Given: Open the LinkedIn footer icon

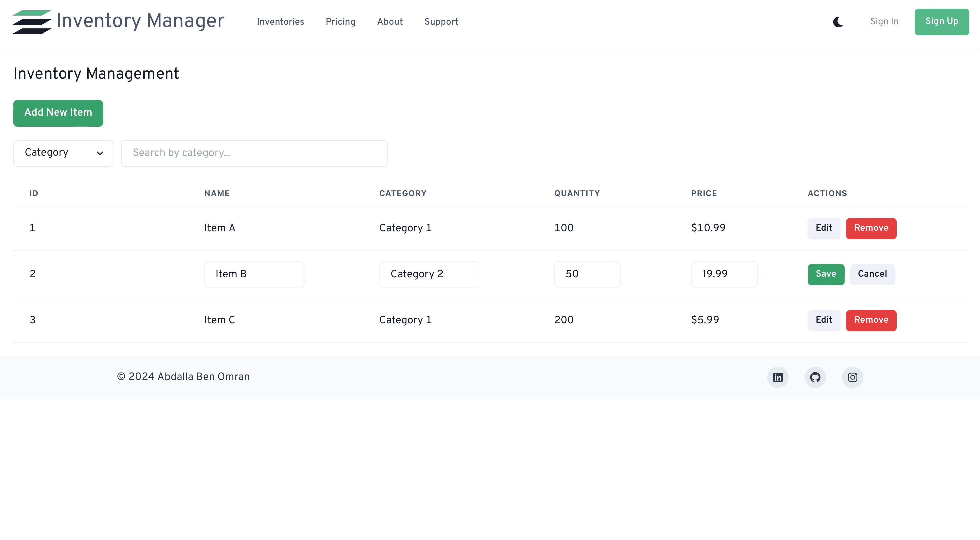Looking at the screenshot, I should [778, 377].
